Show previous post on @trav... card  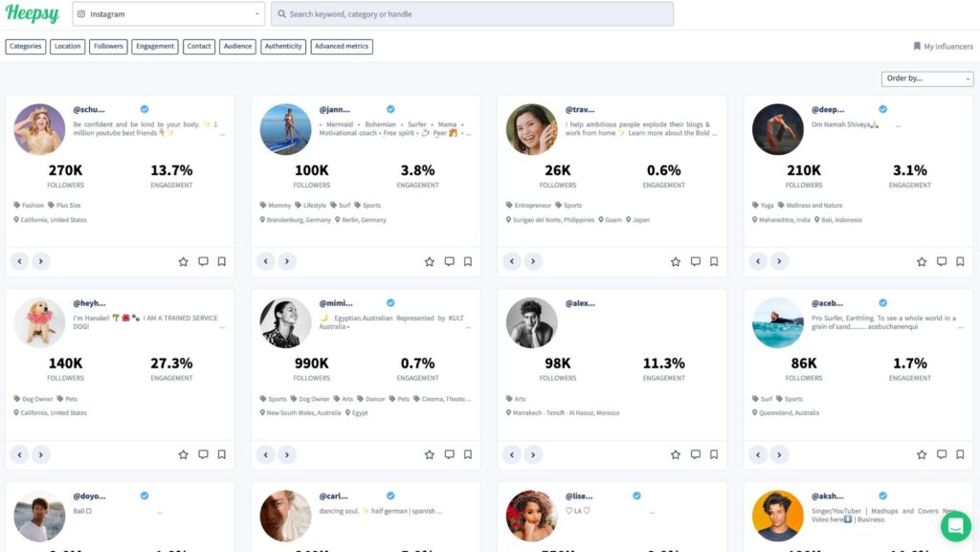tap(512, 261)
